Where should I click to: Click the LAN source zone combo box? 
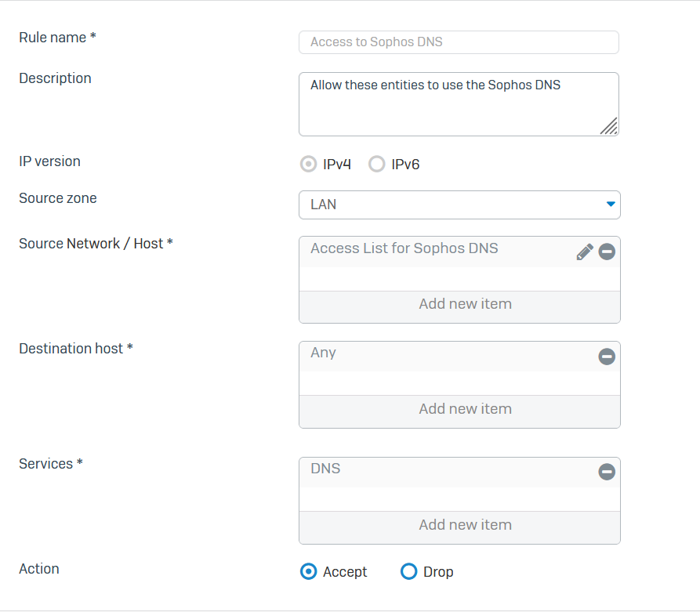click(x=459, y=205)
